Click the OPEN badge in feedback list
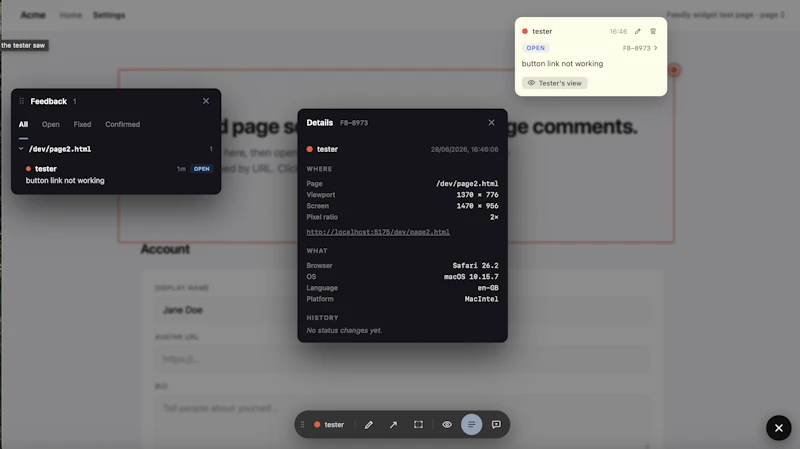This screenshot has height=449, width=800. tap(202, 169)
